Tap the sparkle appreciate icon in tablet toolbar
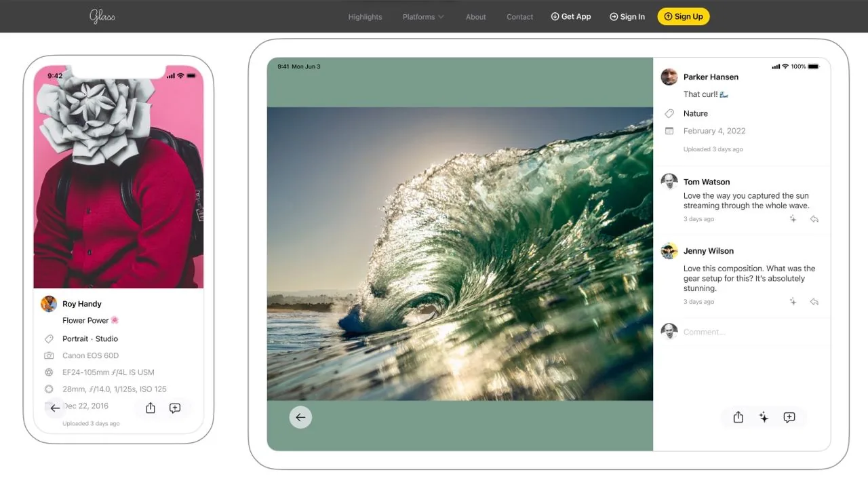This screenshot has width=868, height=487. (x=764, y=418)
